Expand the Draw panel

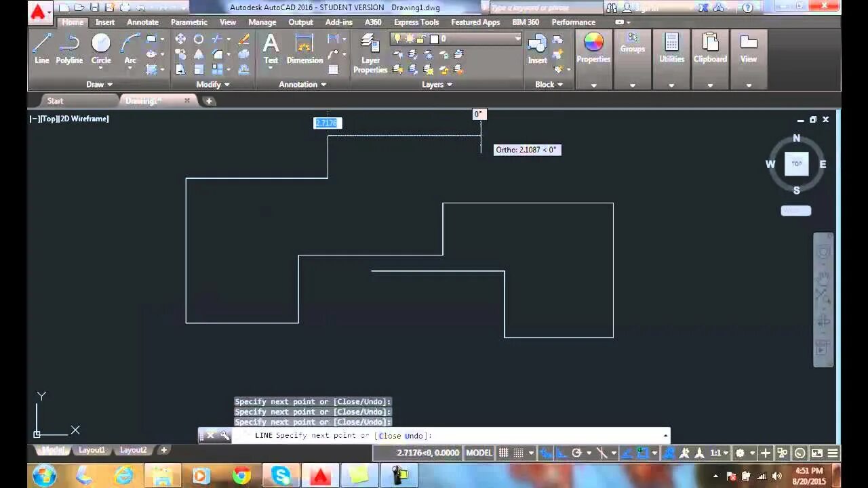point(99,85)
